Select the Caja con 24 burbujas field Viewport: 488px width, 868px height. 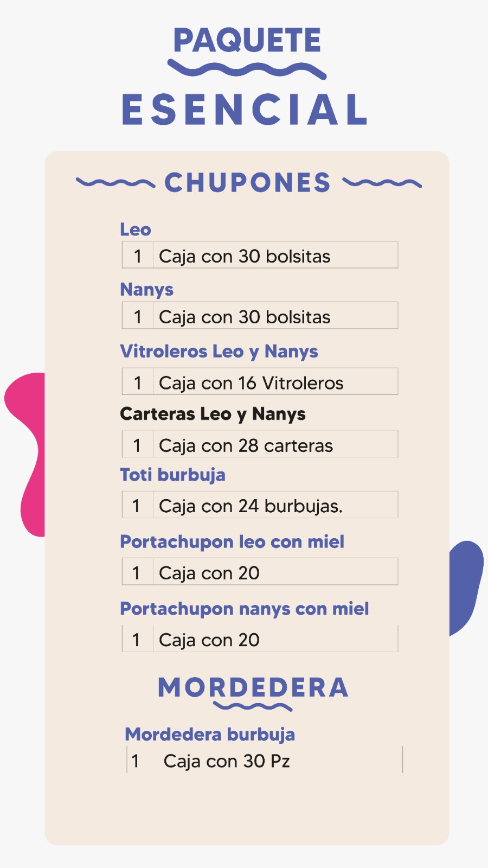(x=260, y=506)
